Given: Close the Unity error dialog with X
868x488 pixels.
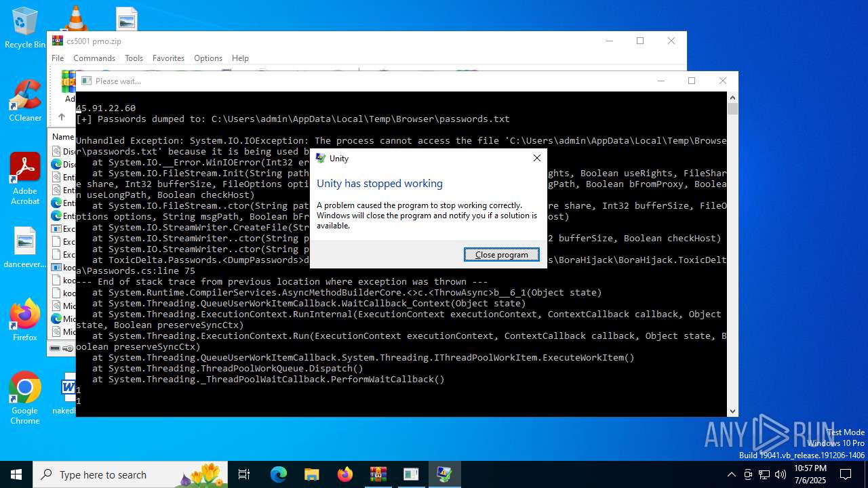Looking at the screenshot, I should tap(537, 158).
